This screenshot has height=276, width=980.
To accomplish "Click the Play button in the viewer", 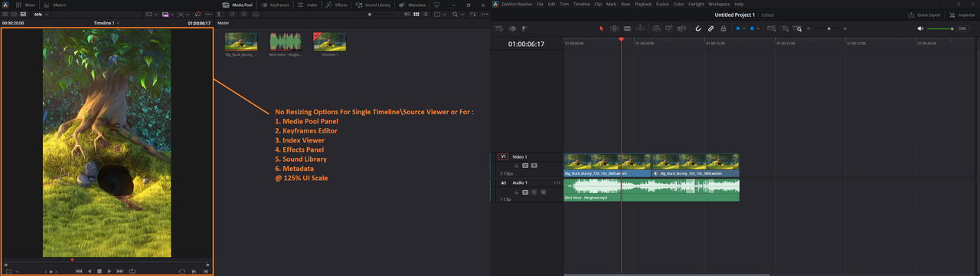I will 109,271.
